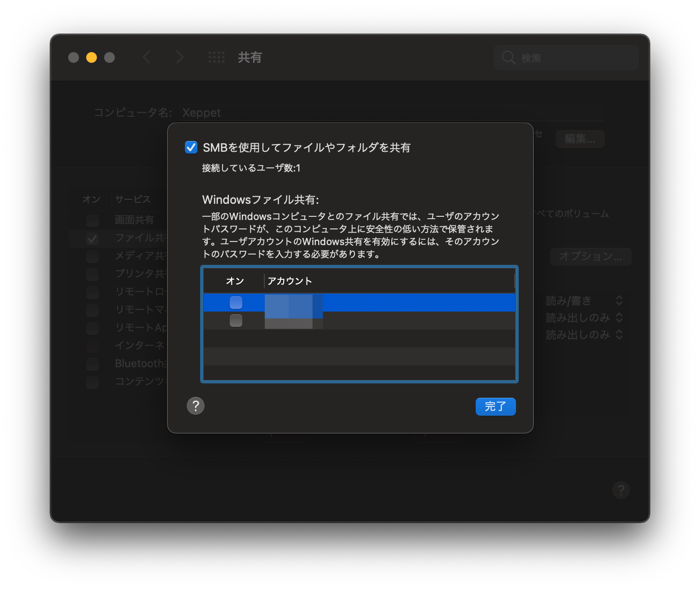700x589 pixels.
Task: Toggle メディア共有 service checkbox
Action: click(x=92, y=256)
